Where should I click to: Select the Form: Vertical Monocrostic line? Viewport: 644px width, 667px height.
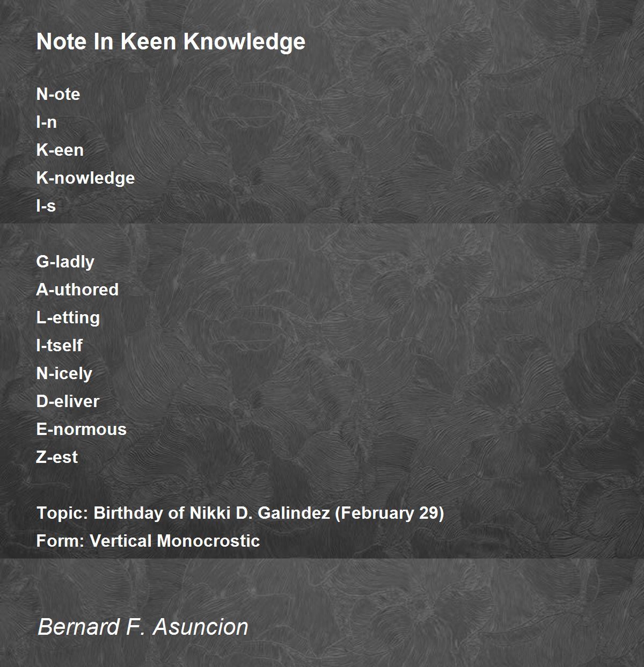click(148, 541)
